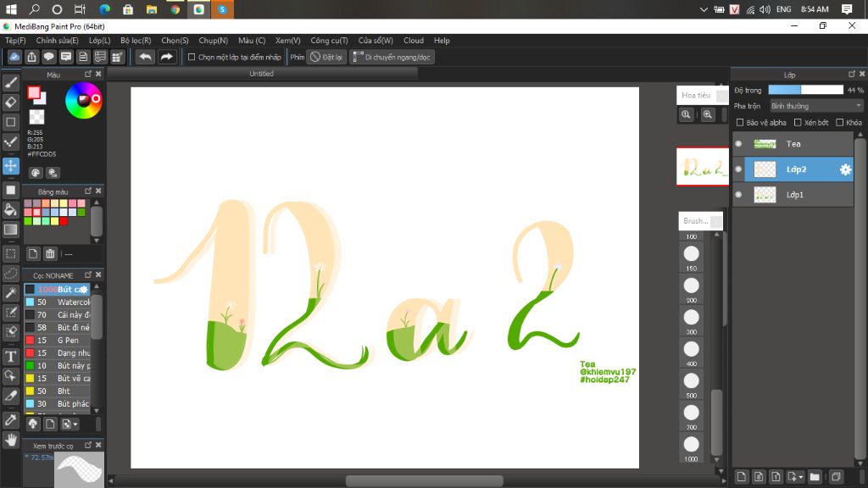
Task: Open Tệp(F) menu
Action: [x=15, y=41]
